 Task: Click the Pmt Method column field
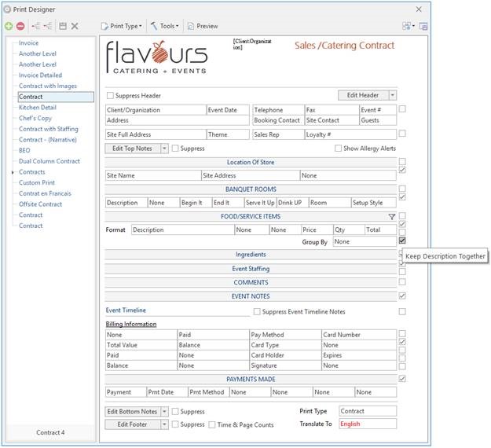click(209, 392)
